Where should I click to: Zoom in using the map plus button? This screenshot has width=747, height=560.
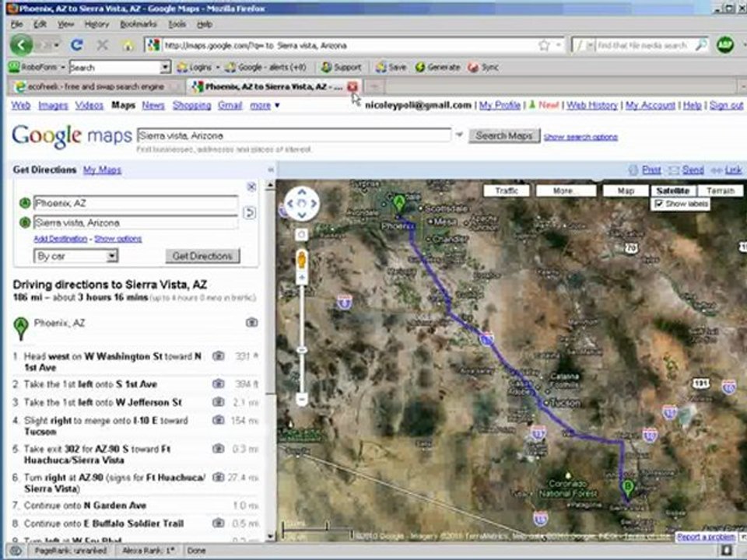click(x=302, y=278)
